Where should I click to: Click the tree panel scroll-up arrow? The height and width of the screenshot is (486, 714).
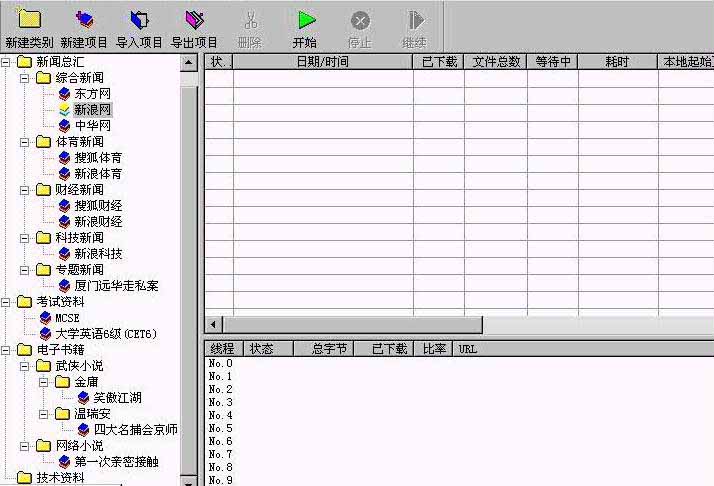(x=189, y=63)
